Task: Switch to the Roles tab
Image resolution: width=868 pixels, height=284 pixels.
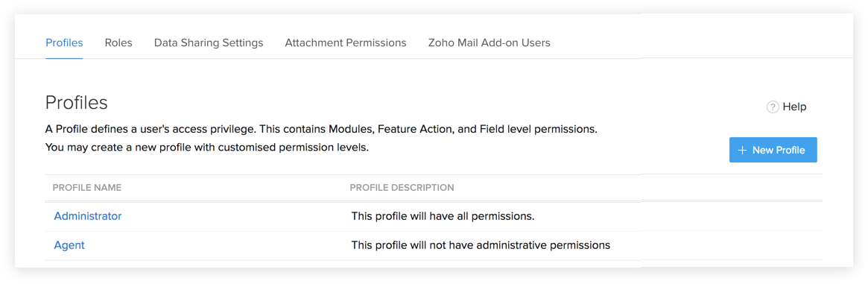Action: 118,42
